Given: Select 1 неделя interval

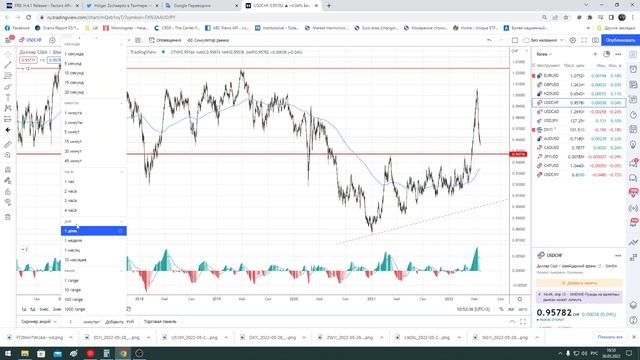Looking at the screenshot, I should 93,241.
